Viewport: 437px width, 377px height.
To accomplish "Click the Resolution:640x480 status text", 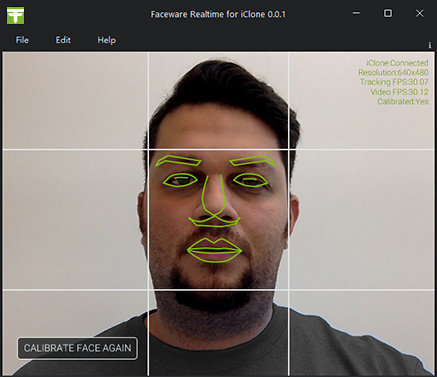I will pos(393,72).
